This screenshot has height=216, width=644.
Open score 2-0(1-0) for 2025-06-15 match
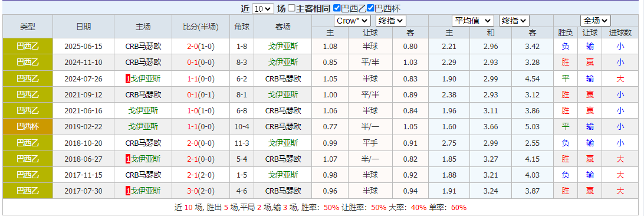(201, 47)
